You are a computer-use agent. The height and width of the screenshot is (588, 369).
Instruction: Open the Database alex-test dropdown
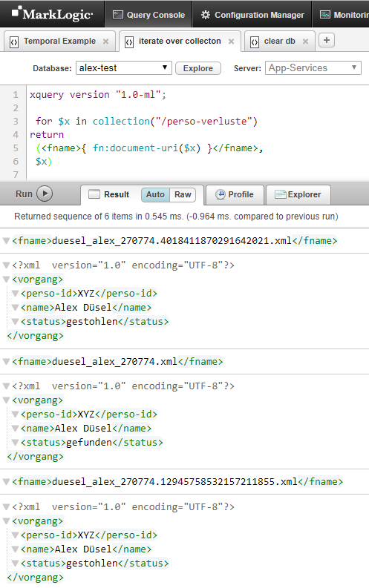[x=124, y=68]
